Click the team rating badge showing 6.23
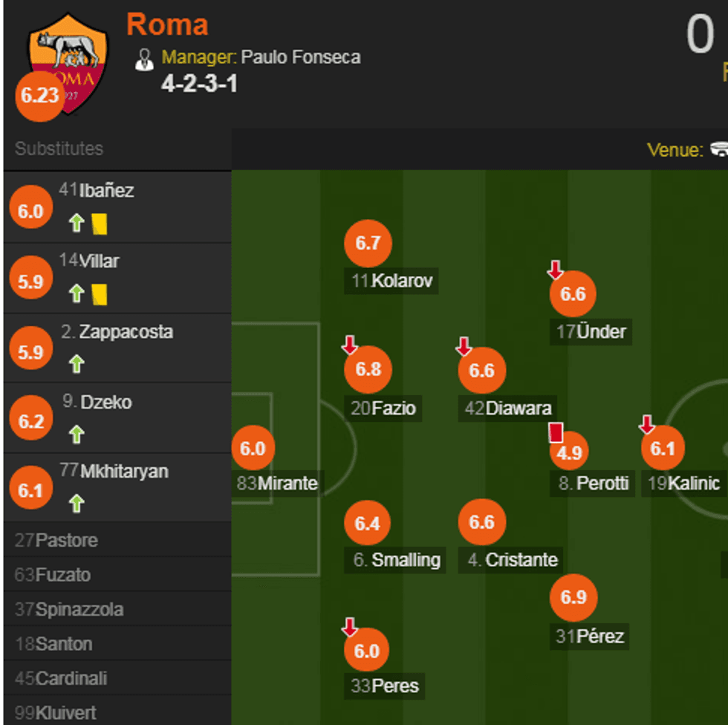This screenshot has width=728, height=725. coord(39,97)
